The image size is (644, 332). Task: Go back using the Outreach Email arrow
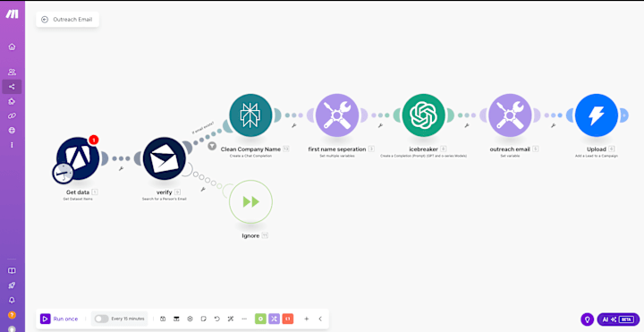[x=45, y=20]
